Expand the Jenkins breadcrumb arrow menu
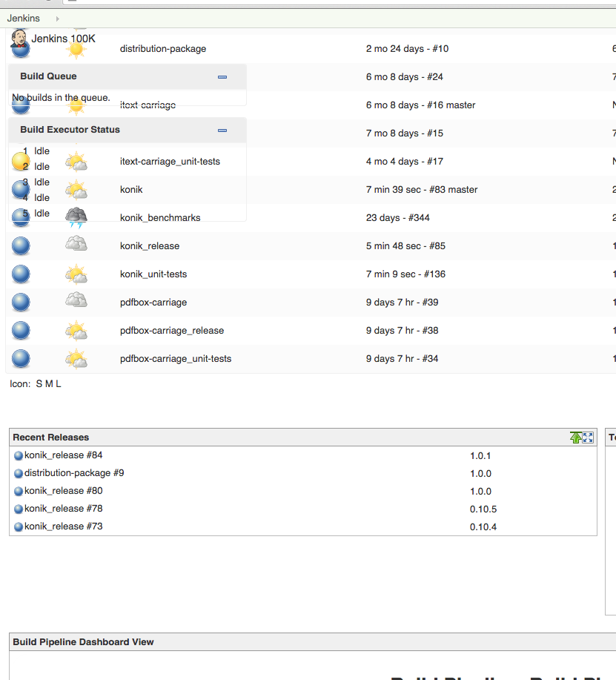The width and height of the screenshot is (616, 680). (58, 18)
